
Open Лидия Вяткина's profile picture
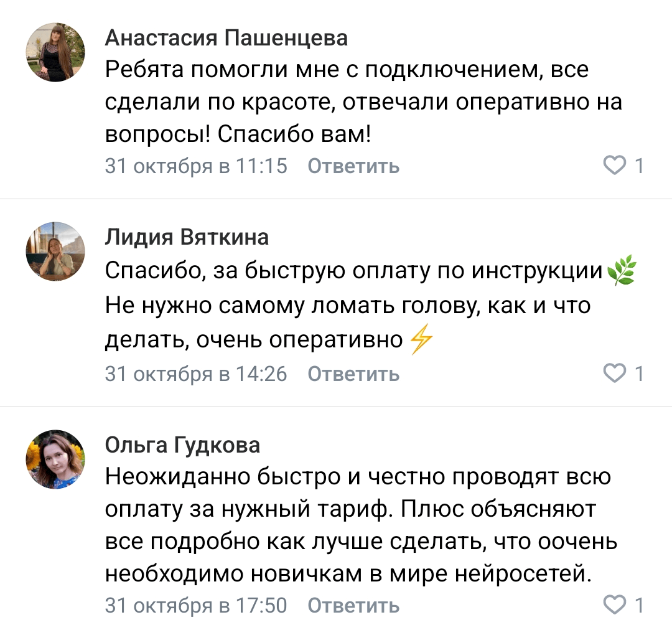click(55, 252)
